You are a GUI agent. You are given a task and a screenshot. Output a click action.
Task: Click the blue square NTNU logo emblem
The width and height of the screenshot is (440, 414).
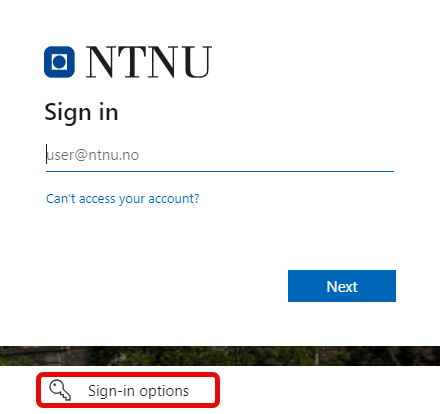coord(59,62)
